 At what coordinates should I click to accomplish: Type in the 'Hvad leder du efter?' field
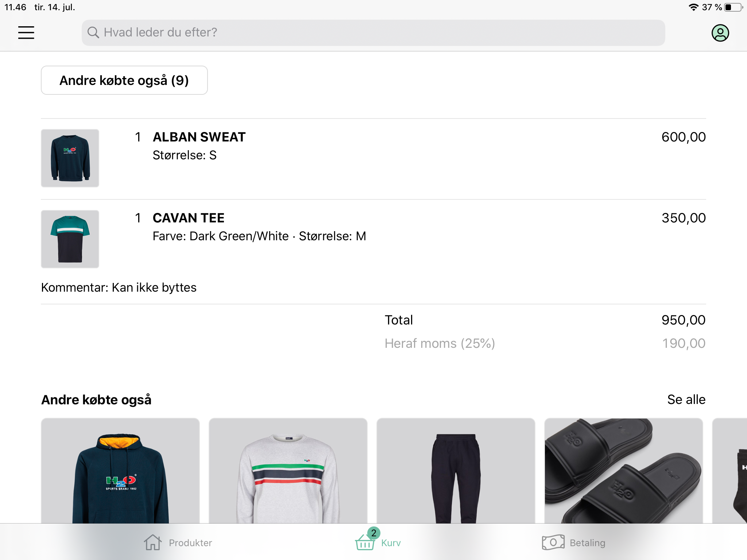click(x=379, y=32)
